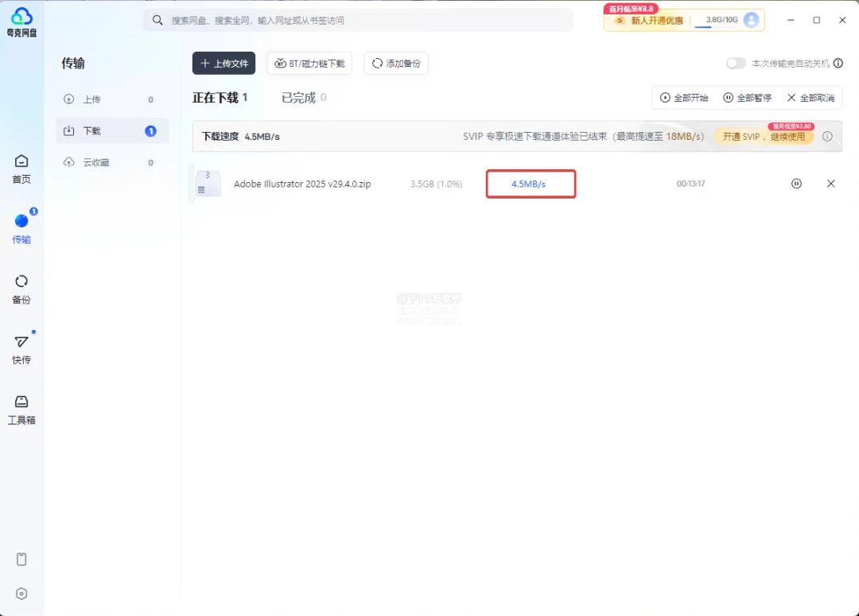Click the 开通 SVIP 继续使用 button
This screenshot has width=859, height=616.
764,137
